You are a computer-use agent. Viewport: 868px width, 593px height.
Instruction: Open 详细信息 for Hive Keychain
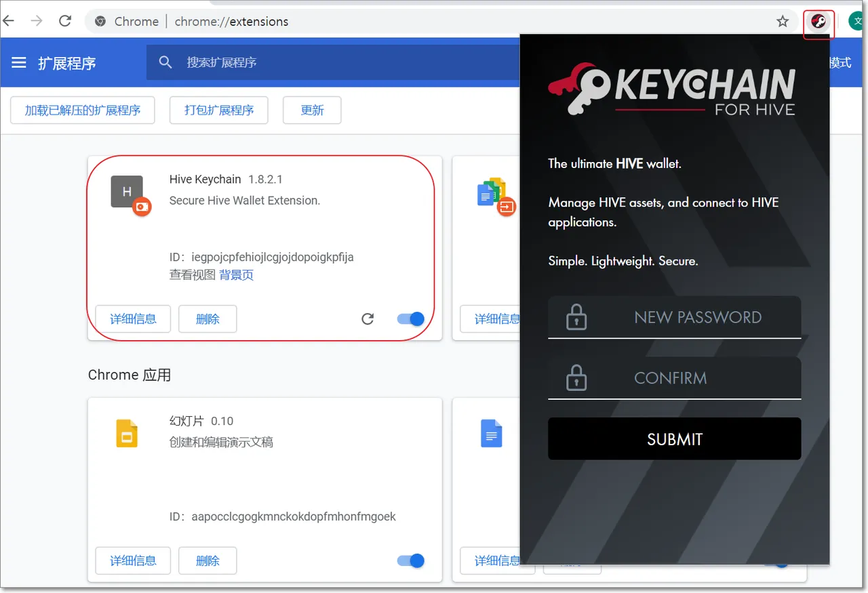click(133, 319)
